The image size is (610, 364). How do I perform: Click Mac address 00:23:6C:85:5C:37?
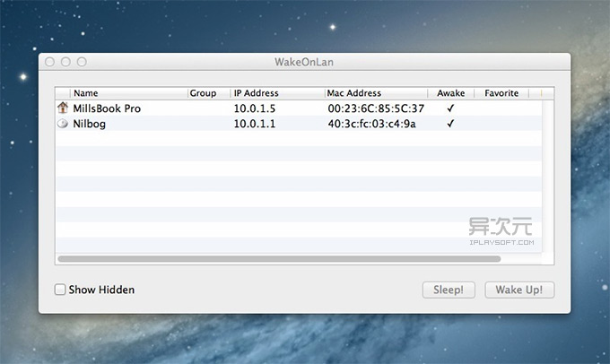tap(376, 108)
